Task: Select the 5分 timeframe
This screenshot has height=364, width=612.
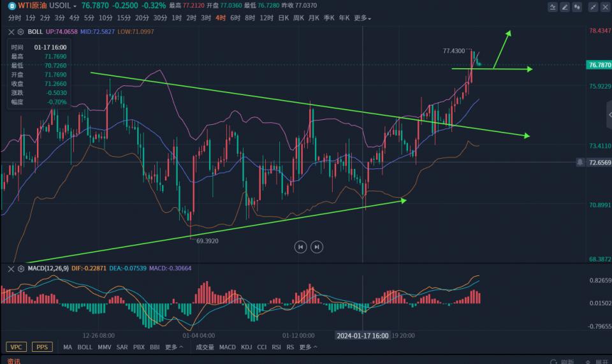Action: 89,18
